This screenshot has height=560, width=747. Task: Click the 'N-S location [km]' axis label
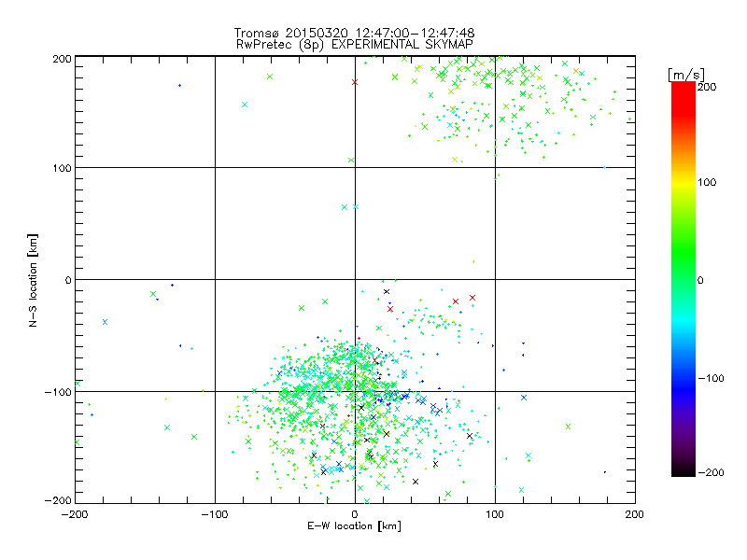click(33, 281)
